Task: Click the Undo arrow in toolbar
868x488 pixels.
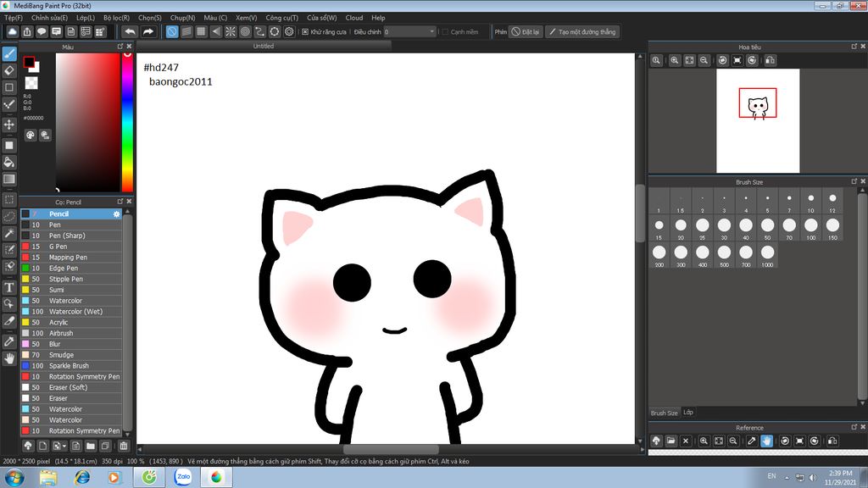Action: (129, 31)
